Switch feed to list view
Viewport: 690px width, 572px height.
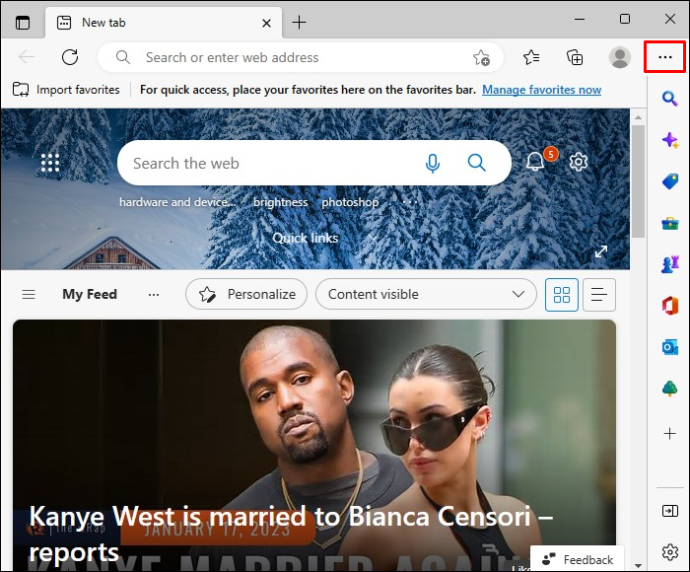tap(599, 295)
